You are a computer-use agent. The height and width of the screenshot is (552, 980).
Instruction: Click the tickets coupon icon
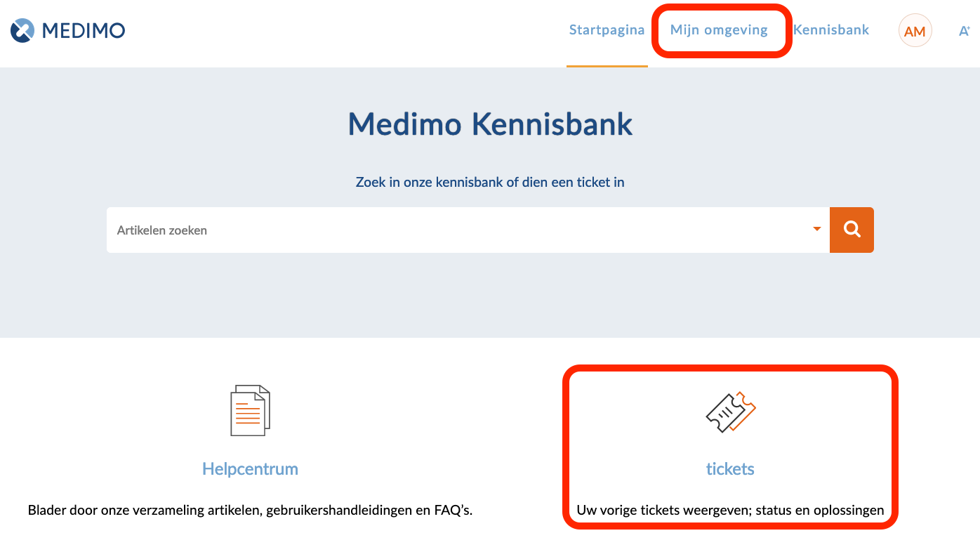730,412
